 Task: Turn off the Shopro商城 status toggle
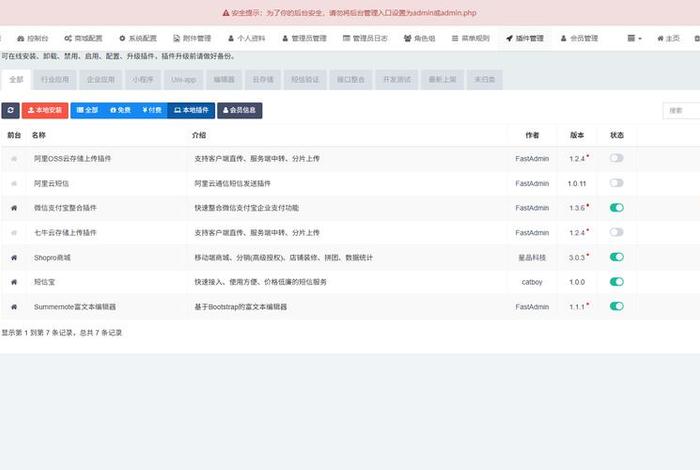tap(616, 257)
